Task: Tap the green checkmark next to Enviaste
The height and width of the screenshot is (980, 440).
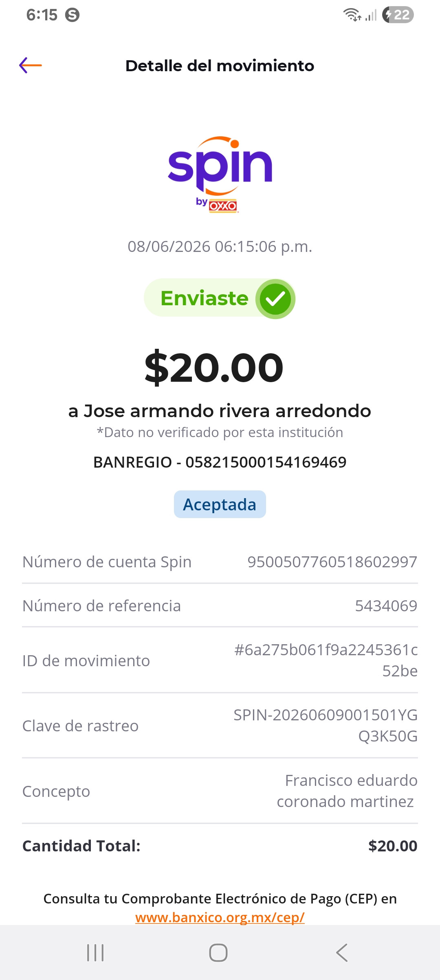Action: point(275,299)
